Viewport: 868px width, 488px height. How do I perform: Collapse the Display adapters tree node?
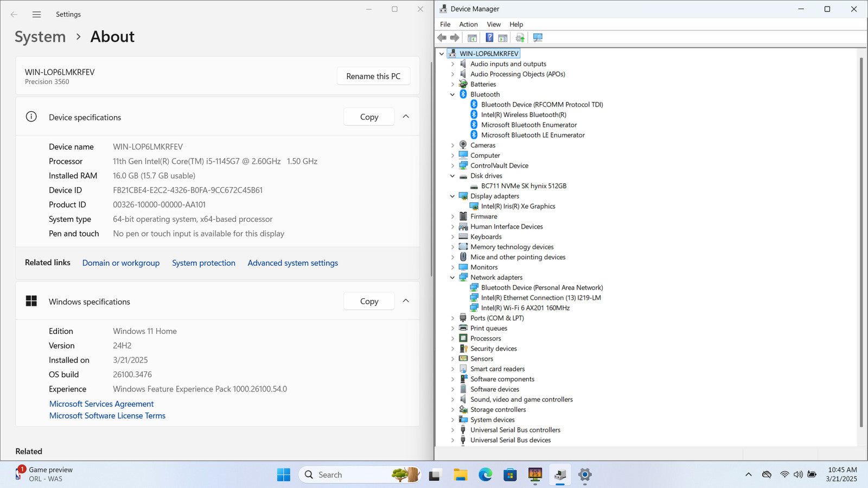452,196
